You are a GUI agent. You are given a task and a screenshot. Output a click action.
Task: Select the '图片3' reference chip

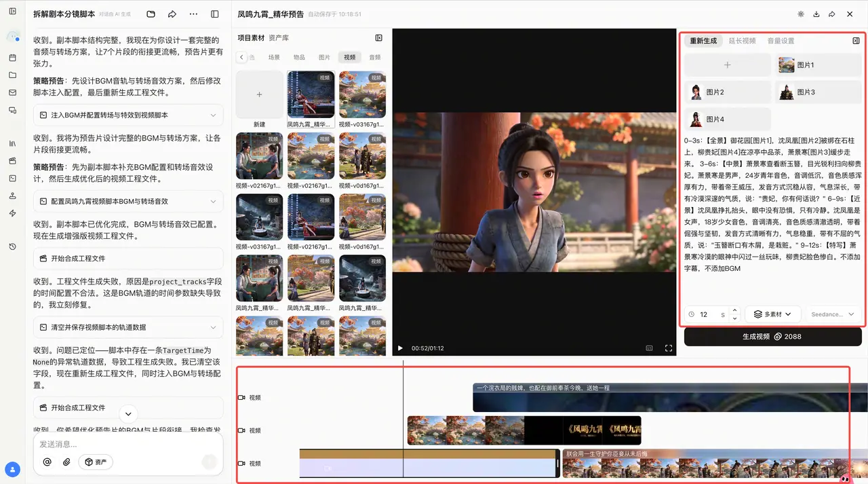tap(818, 92)
